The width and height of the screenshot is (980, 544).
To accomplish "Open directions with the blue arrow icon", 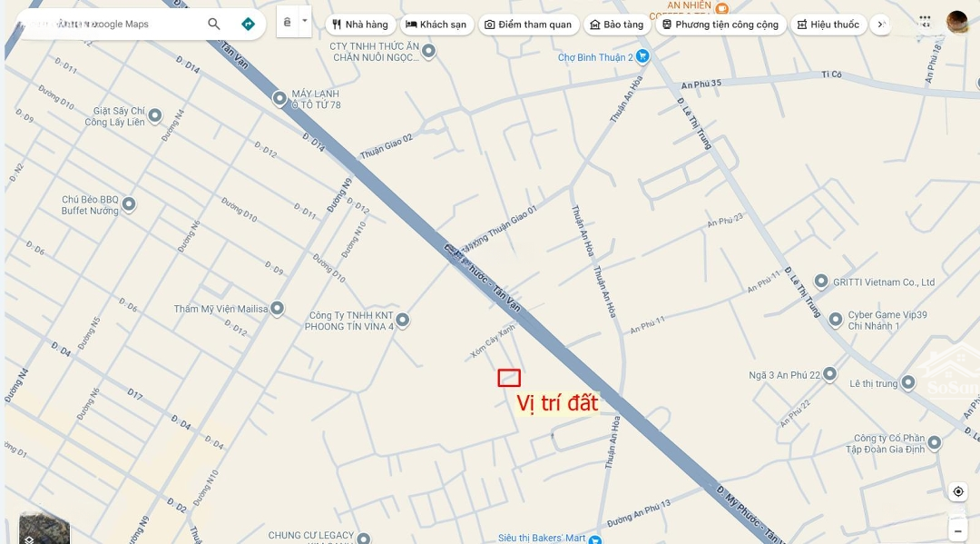I will click(248, 24).
